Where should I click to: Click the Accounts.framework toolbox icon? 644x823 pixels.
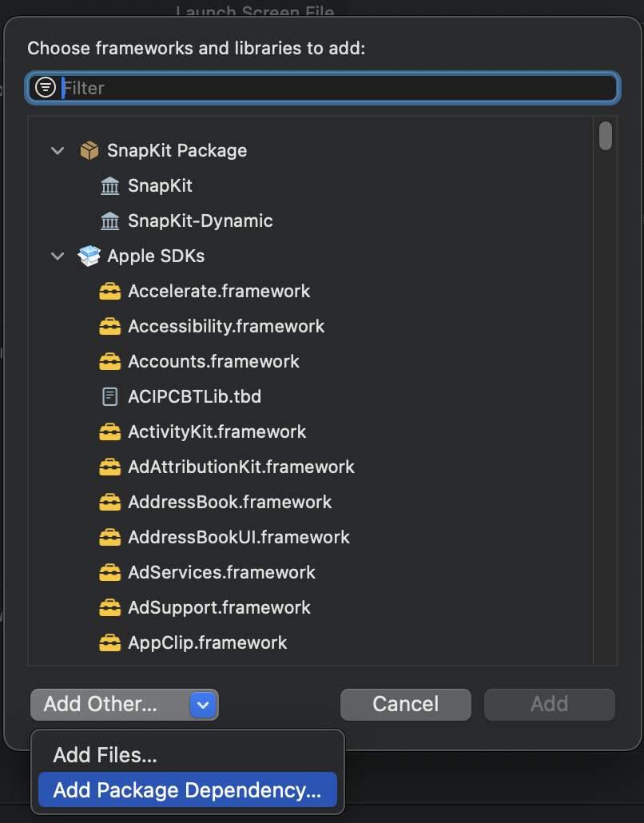click(x=109, y=362)
